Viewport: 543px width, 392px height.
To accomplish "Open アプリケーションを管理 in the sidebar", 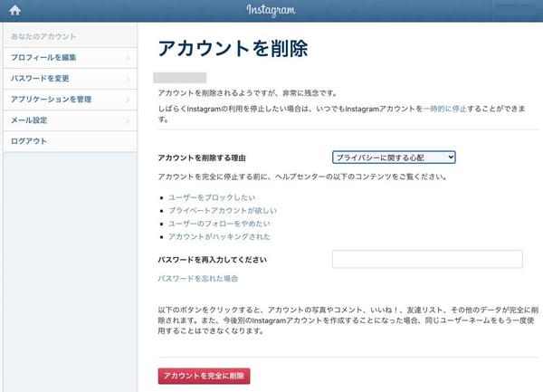I will (71, 100).
